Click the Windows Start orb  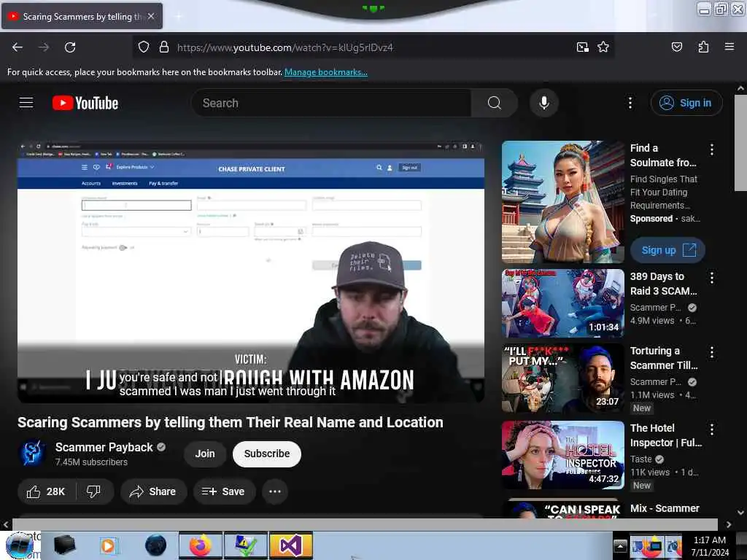(x=20, y=545)
